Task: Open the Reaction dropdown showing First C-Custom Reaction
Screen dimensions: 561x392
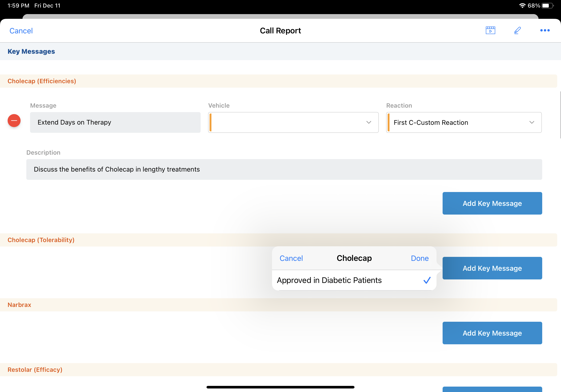Action: click(x=464, y=122)
